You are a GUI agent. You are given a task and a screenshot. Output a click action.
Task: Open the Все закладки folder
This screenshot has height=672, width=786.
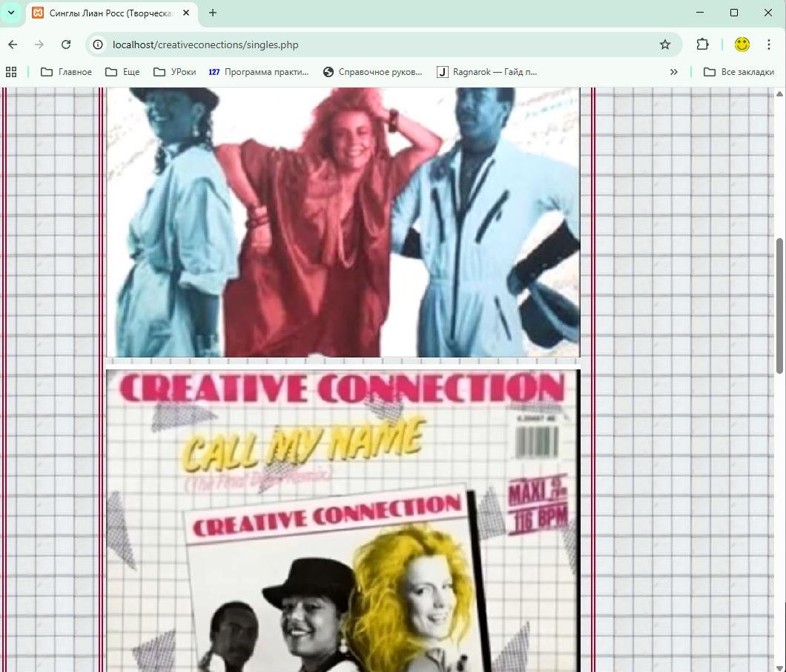click(739, 72)
